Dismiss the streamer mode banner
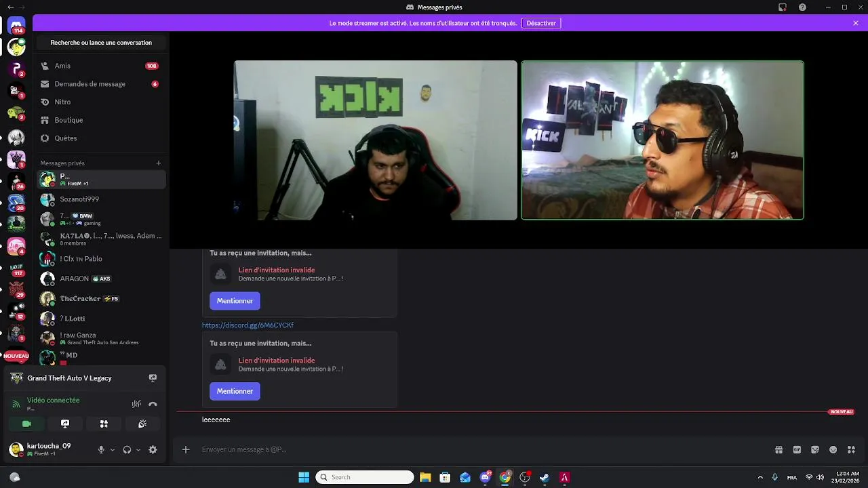 coord(856,23)
